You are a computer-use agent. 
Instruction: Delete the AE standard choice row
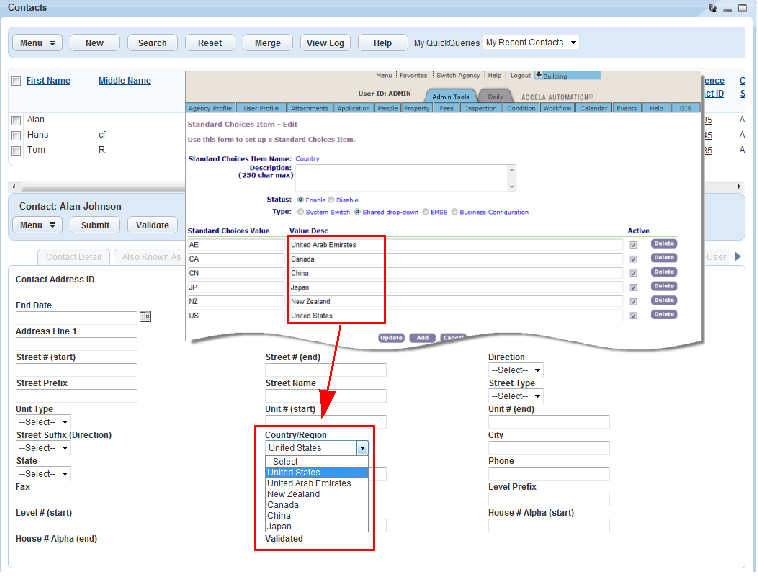[x=663, y=243]
